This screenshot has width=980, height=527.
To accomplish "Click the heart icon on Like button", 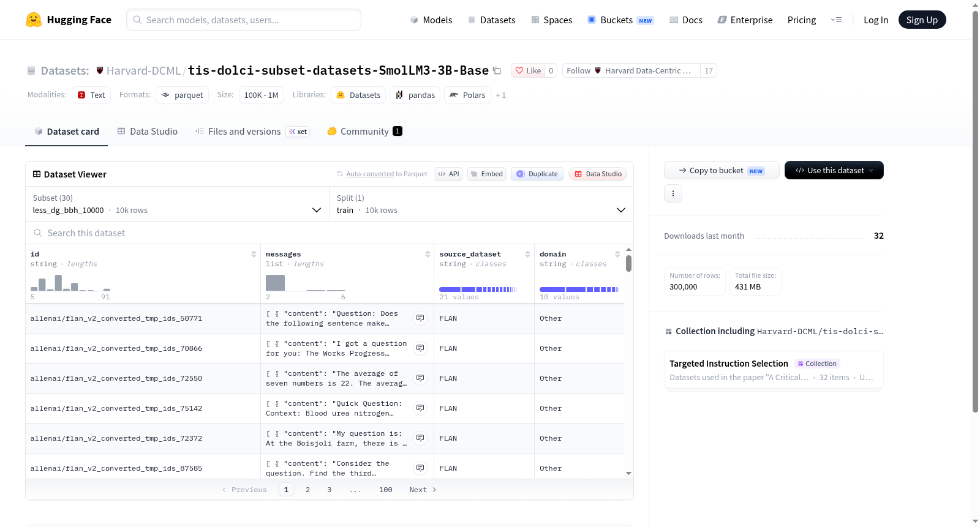I will [x=519, y=71].
